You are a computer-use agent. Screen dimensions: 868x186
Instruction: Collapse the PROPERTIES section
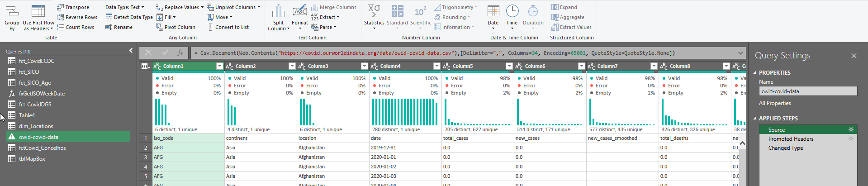(x=754, y=73)
